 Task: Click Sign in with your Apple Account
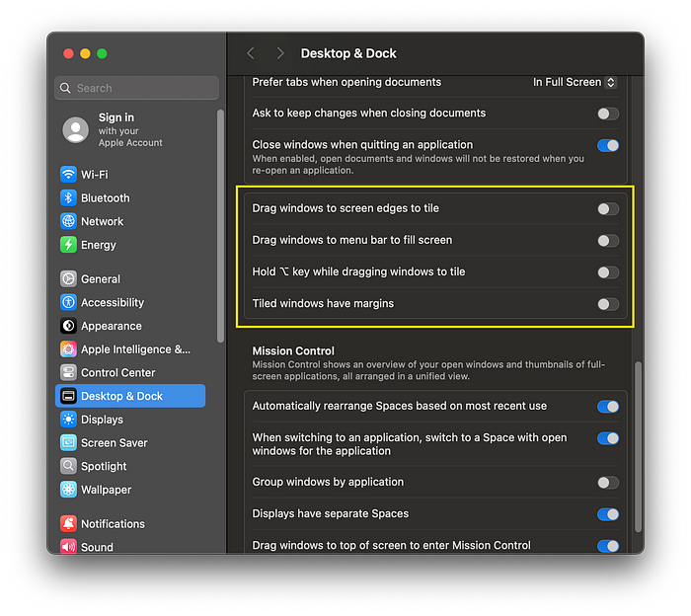[x=130, y=129]
